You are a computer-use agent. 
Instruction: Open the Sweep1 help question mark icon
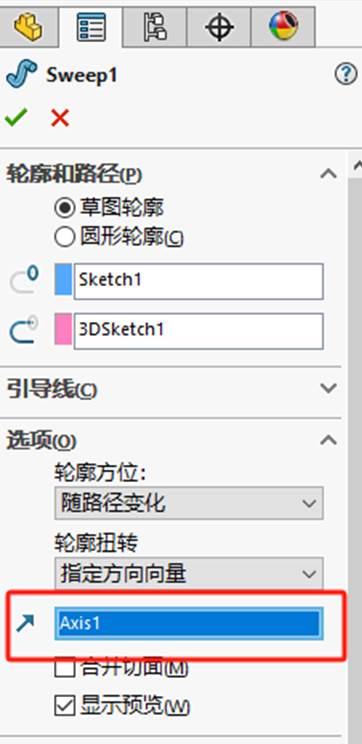coord(346,74)
